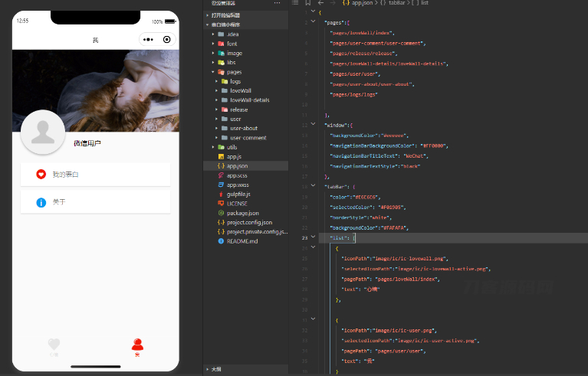Viewport: 588px width, 376px height.
Task: Fold the tabBar block at line 18
Action: (313, 186)
